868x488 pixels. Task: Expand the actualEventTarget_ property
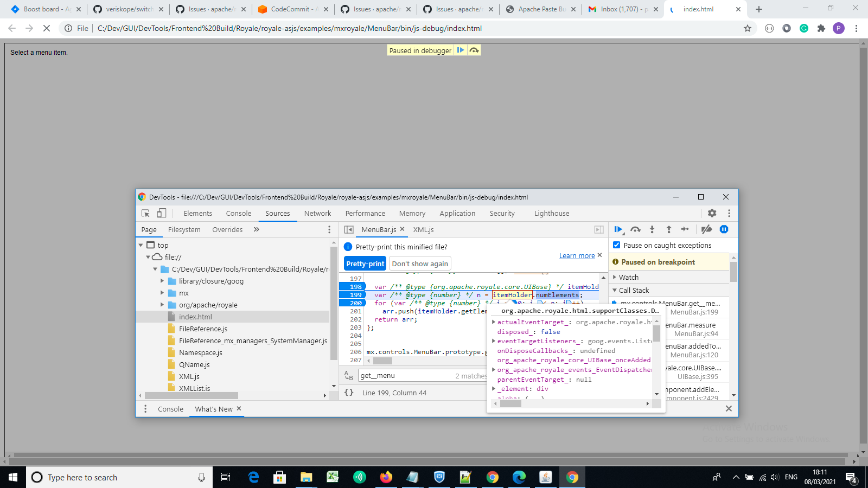coord(494,322)
